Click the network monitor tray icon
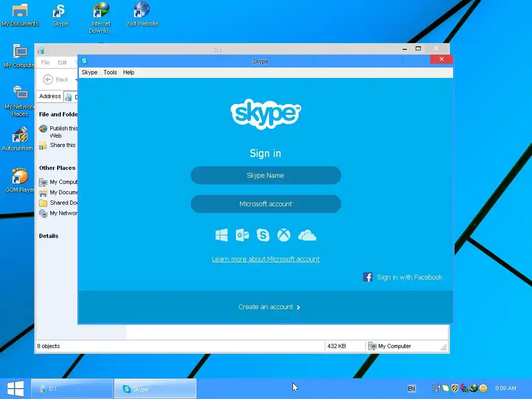 (x=436, y=388)
